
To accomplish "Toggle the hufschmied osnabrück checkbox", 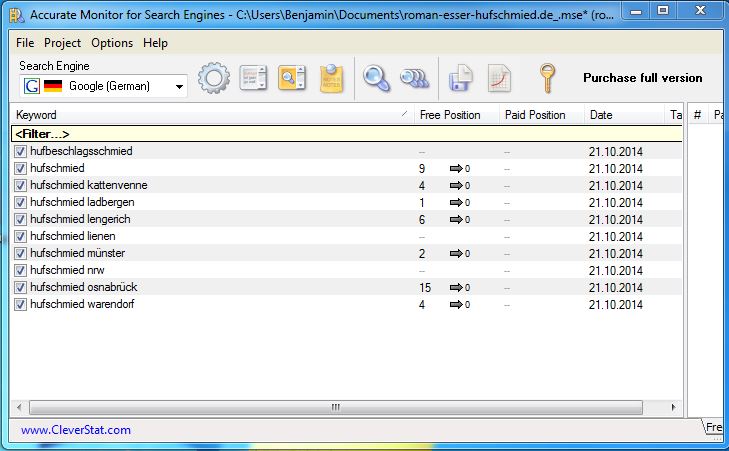I will (20, 287).
